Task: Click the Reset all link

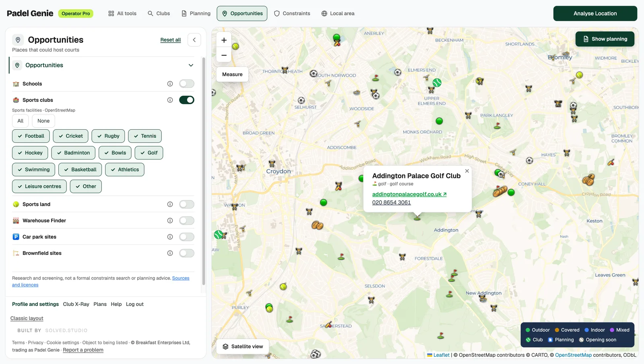Action: click(x=171, y=40)
